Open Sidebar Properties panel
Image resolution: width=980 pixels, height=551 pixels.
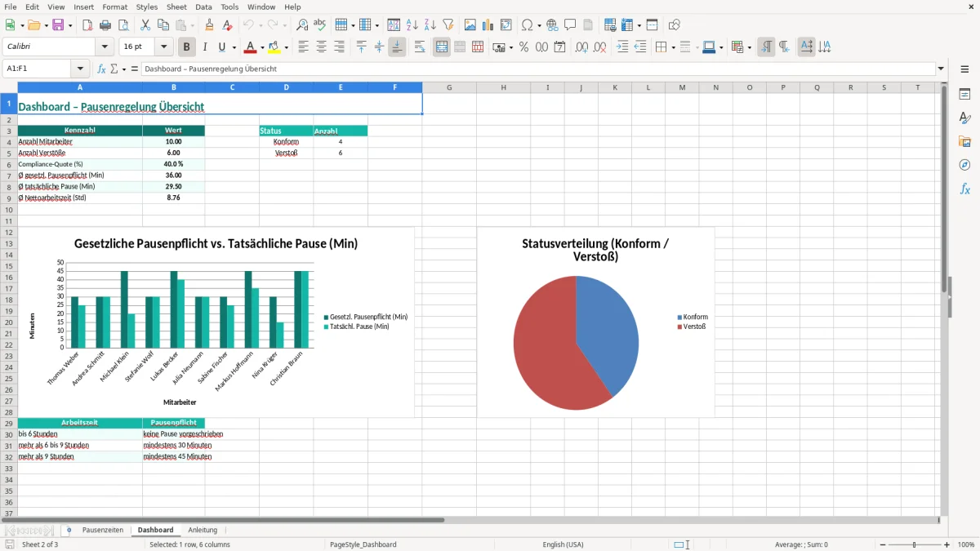[x=964, y=95]
